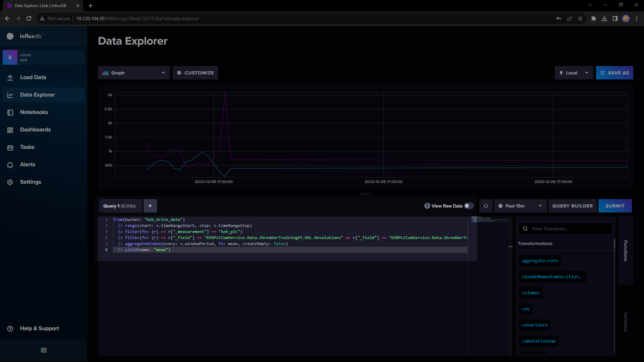Click the Alerts bell icon
Screen dimensions: 644x362
click(x=10, y=165)
